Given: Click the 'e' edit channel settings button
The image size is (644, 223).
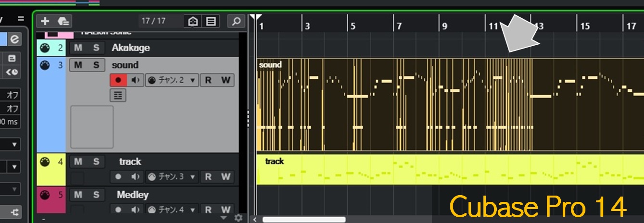Looking at the screenshot, I should 14,39.
